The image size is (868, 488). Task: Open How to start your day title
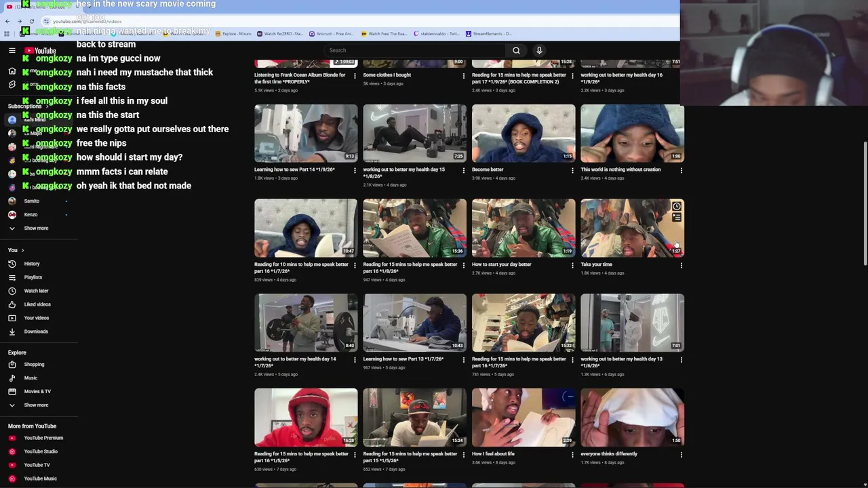[501, 264]
